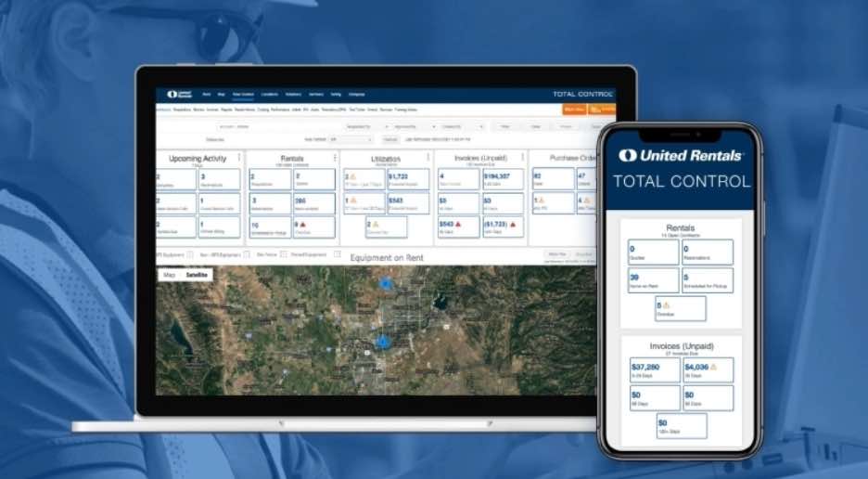Image resolution: width=868 pixels, height=479 pixels.
Task: Toggle the Geo Fence checkbox
Action: pos(284,254)
